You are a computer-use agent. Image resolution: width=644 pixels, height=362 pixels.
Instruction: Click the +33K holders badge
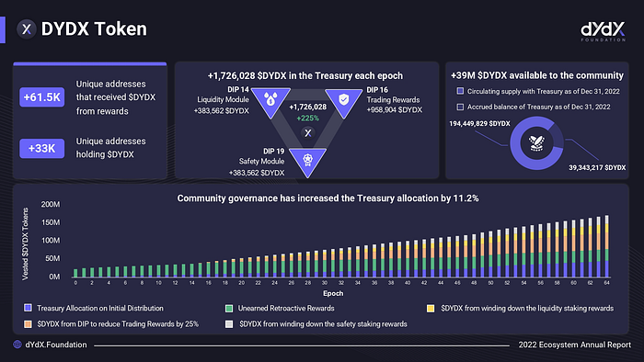point(42,148)
